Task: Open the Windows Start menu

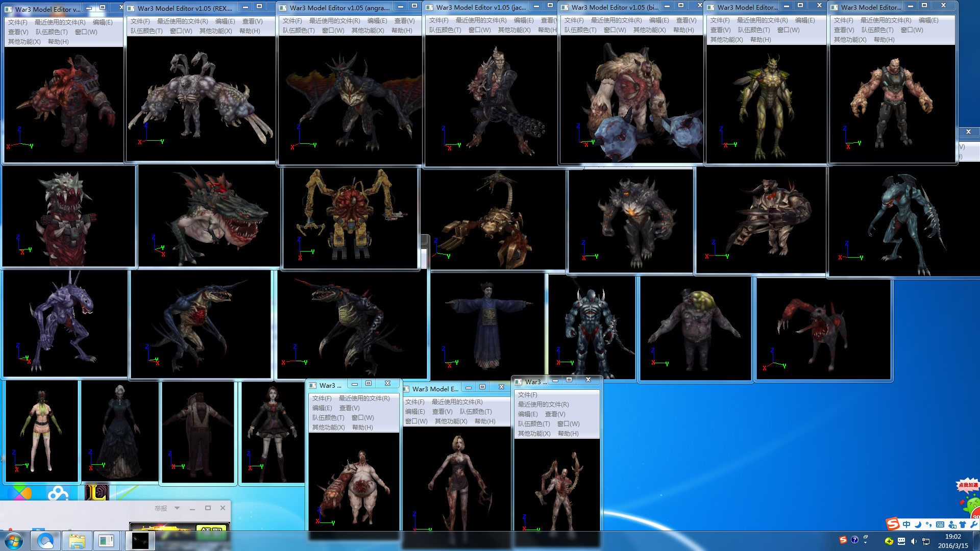Action: 14,541
